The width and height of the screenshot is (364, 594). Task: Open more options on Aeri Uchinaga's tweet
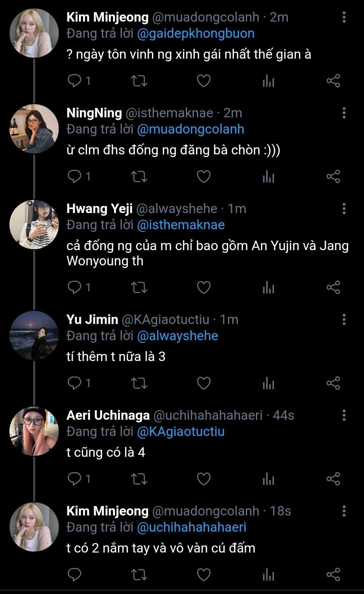click(344, 415)
